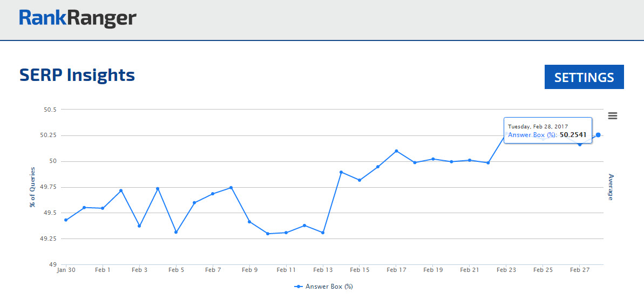Select the Jan 30 data point
This screenshot has height=300, width=644.
tap(66, 220)
